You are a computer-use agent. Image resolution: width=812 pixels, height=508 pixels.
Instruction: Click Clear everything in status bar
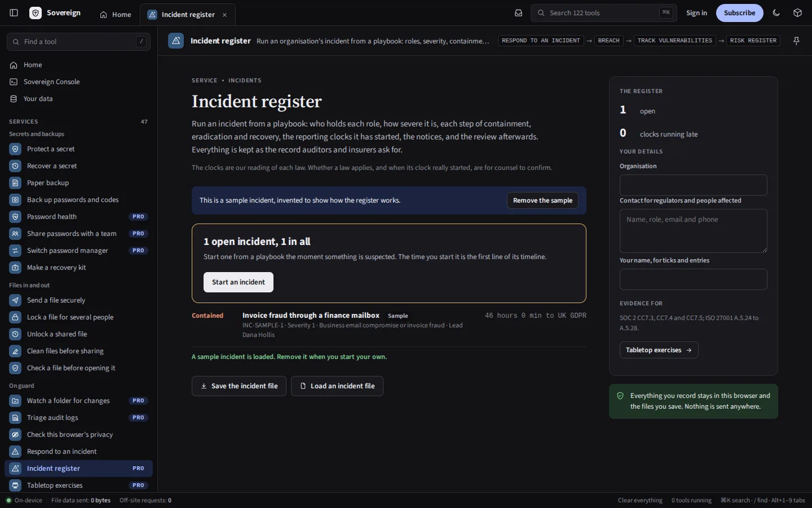click(640, 500)
